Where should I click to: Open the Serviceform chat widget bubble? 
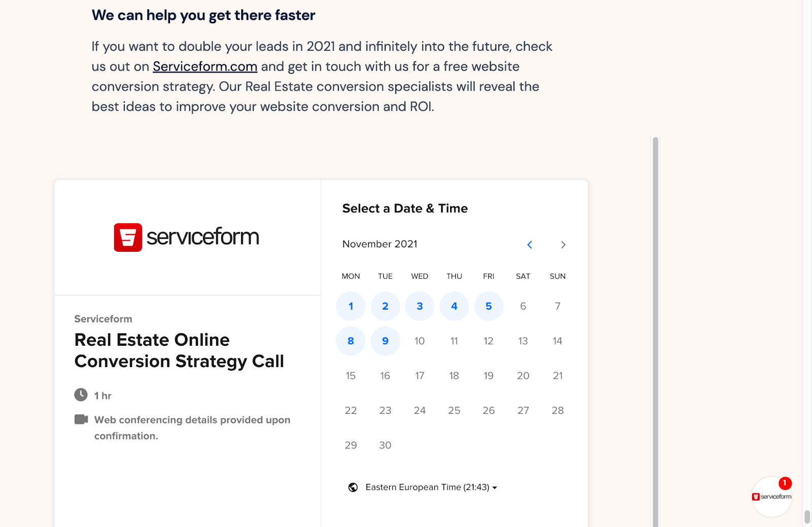click(x=771, y=497)
